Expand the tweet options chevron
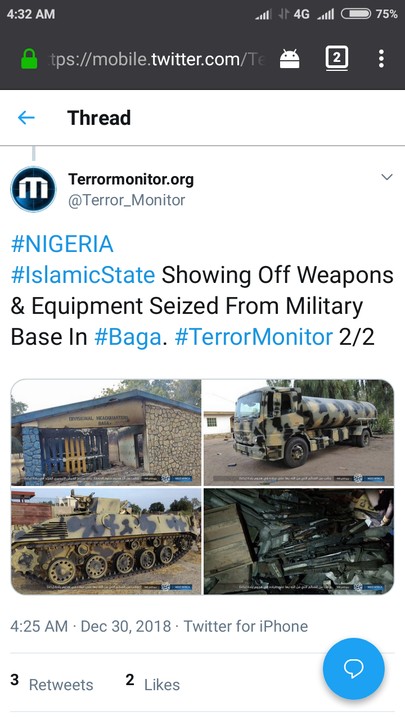The height and width of the screenshot is (720, 405). click(387, 177)
